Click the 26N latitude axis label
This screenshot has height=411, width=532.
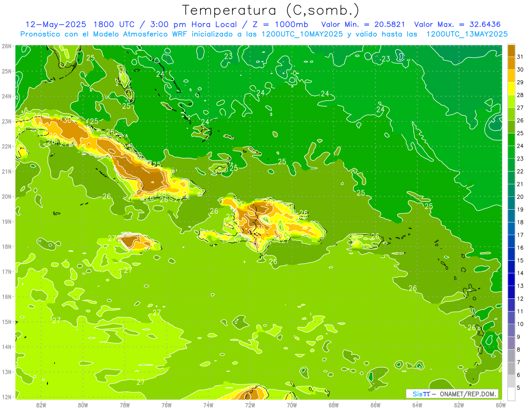(x=6, y=46)
